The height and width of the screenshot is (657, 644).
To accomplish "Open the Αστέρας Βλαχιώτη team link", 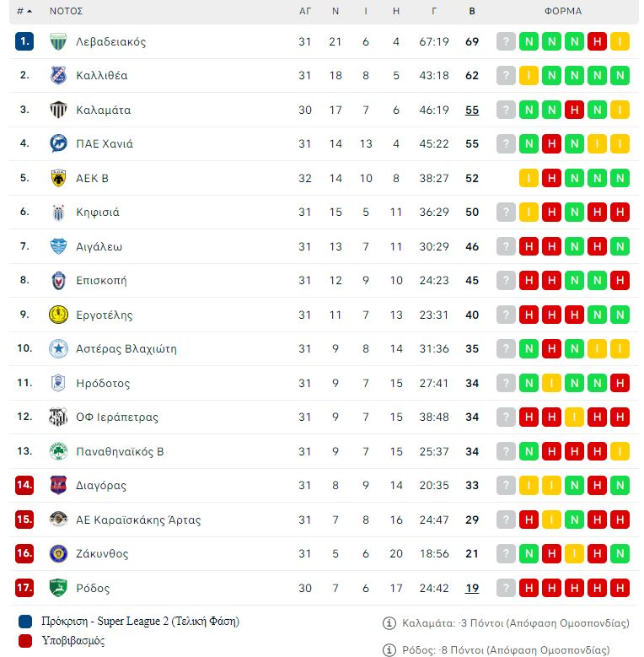I will (x=126, y=349).
